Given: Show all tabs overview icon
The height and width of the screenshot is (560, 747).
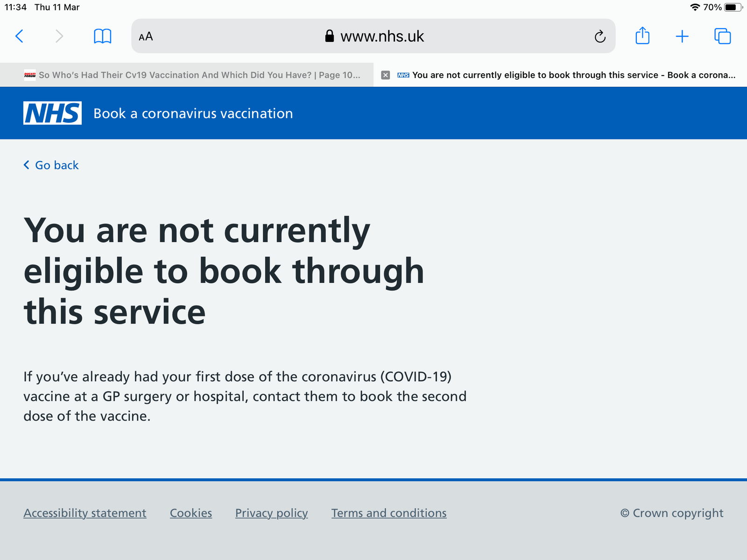Looking at the screenshot, I should (722, 36).
